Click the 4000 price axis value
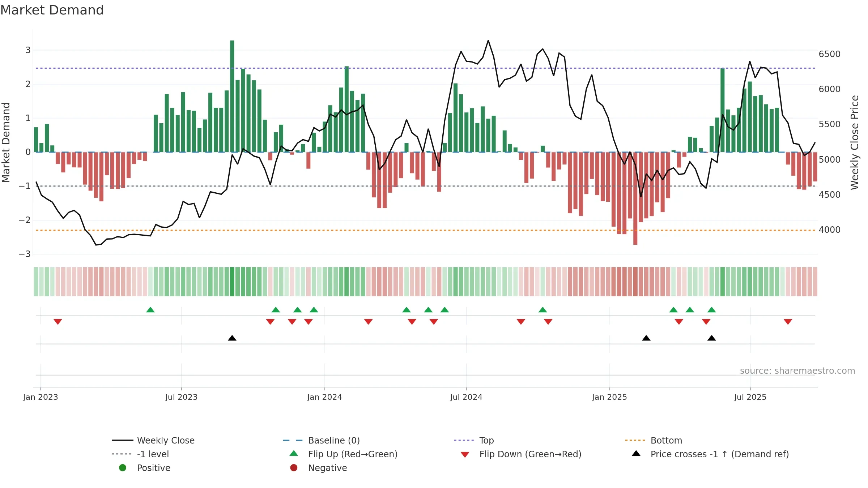This screenshot has height=488, width=868. coord(830,230)
